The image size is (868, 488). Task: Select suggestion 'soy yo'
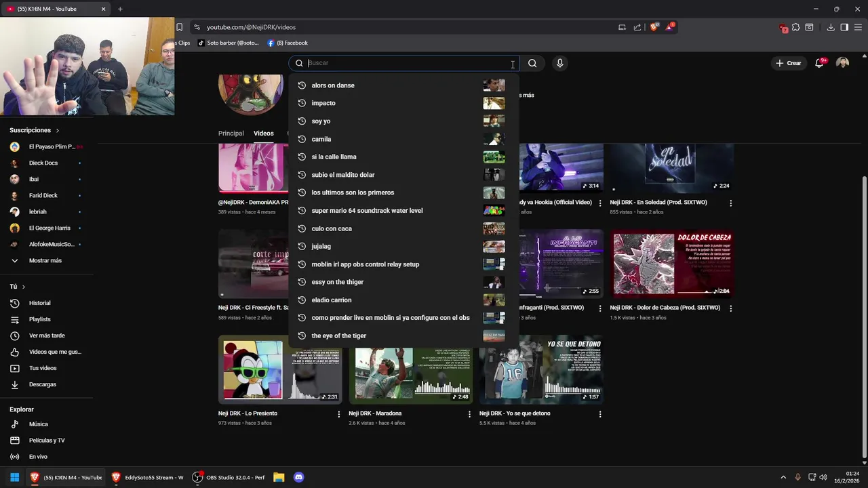coord(403,121)
